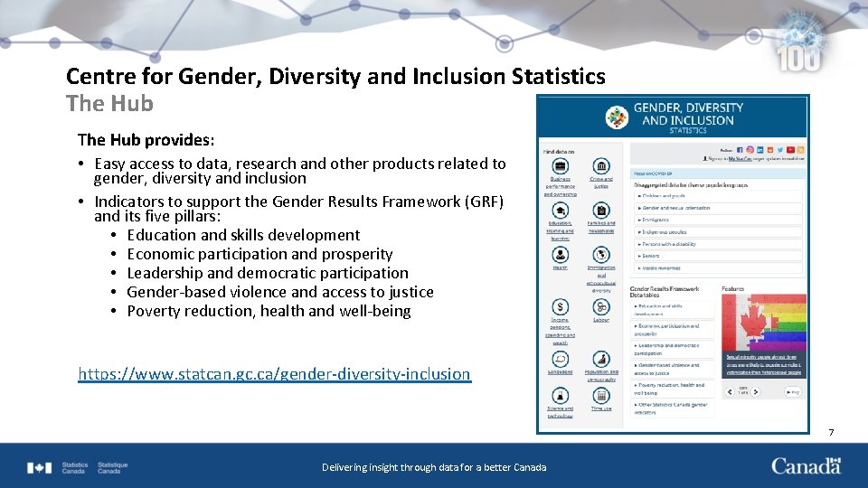Follow on Twitter icon

pyautogui.click(x=780, y=150)
